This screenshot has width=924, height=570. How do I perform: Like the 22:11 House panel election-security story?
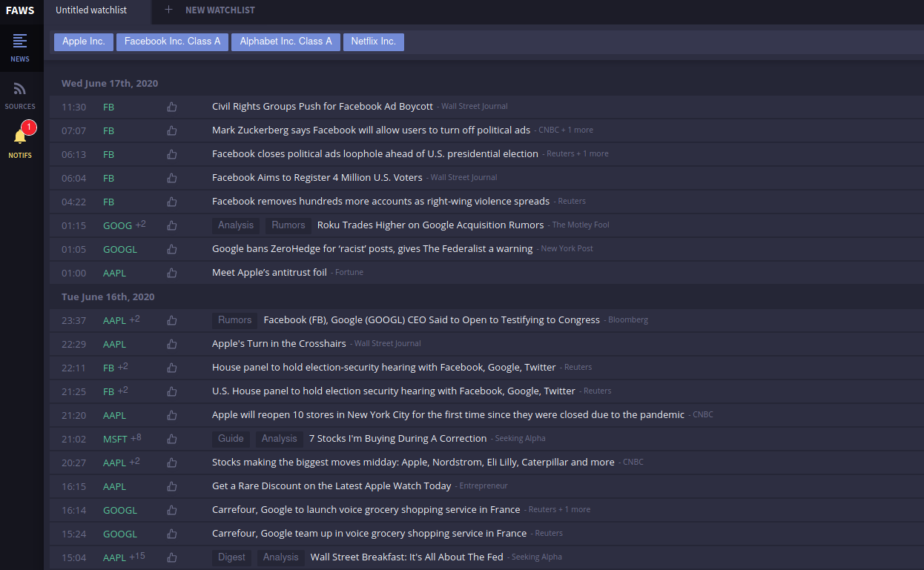click(x=172, y=368)
